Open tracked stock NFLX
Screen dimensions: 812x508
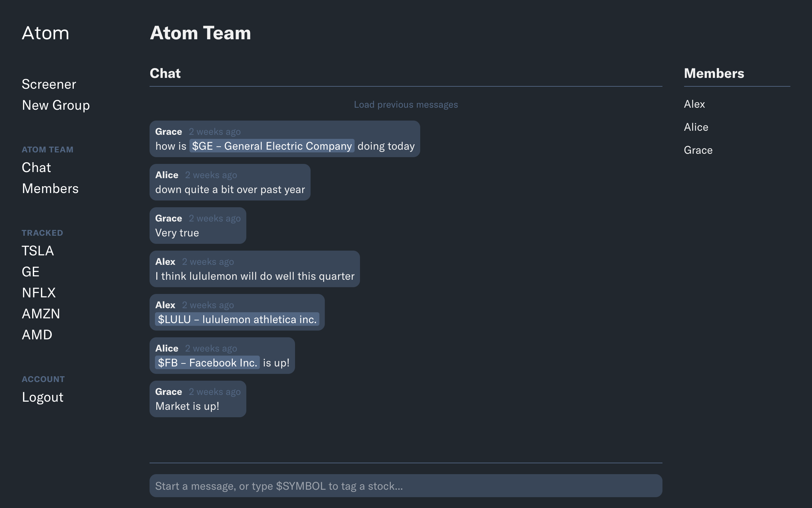tap(39, 293)
